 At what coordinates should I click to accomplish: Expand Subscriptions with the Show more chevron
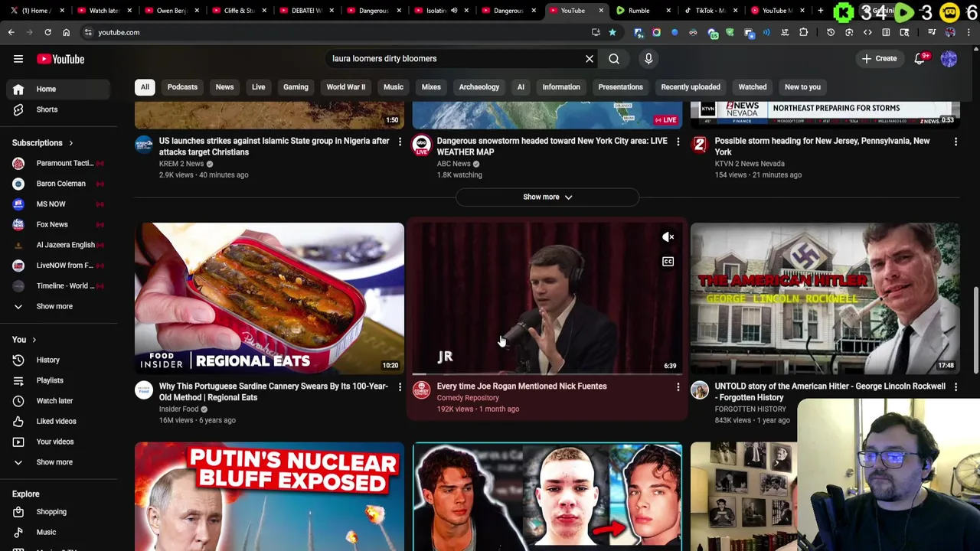[x=59, y=306]
